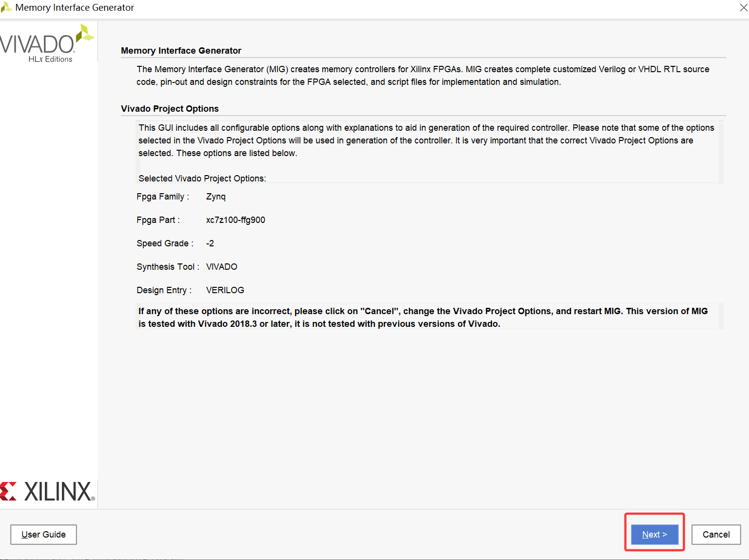The height and width of the screenshot is (560, 749).
Task: Click the Speed Grade value -2
Action: [210, 243]
